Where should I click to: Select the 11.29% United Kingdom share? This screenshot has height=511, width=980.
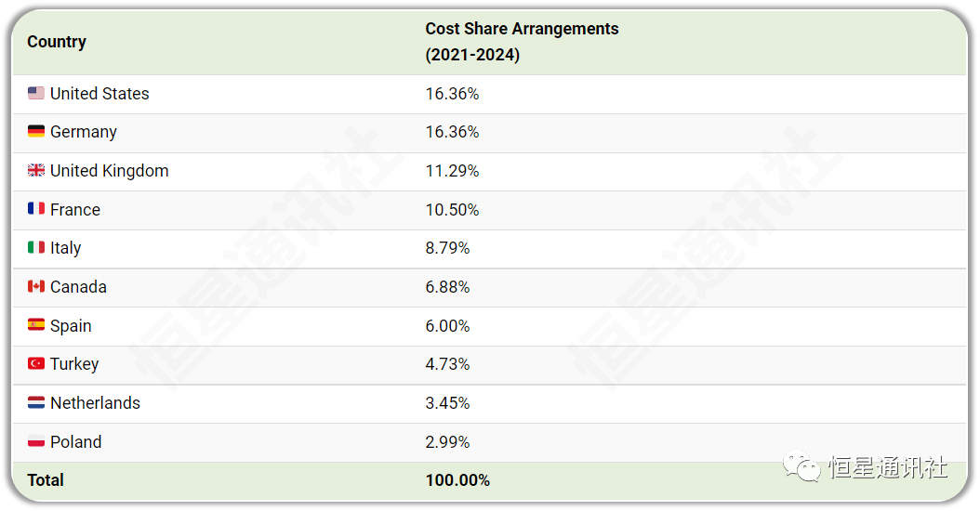coord(452,171)
